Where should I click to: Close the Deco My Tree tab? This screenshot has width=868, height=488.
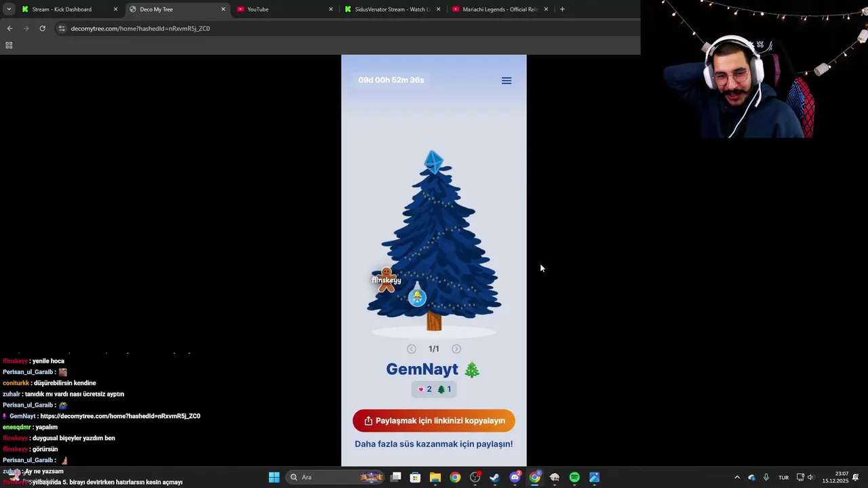pyautogui.click(x=223, y=9)
